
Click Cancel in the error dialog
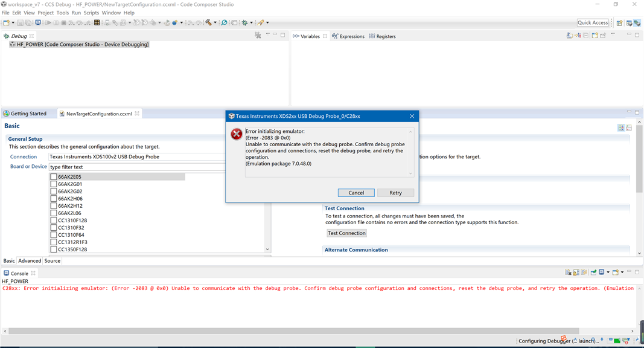[356, 193]
